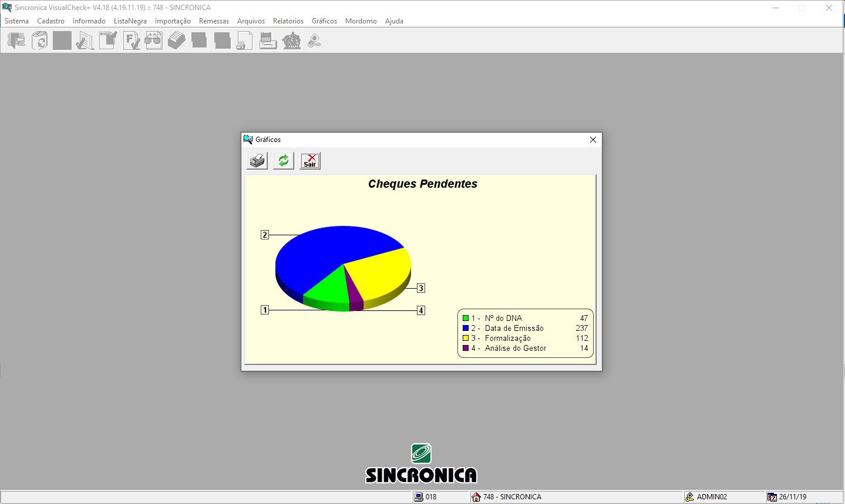Click the printer icon in Gráficos window

(x=257, y=161)
